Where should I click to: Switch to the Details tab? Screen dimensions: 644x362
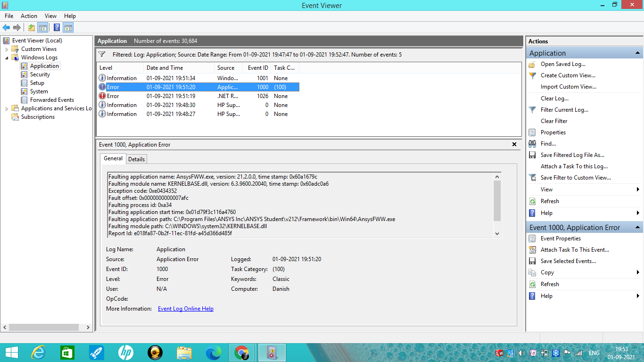point(137,159)
